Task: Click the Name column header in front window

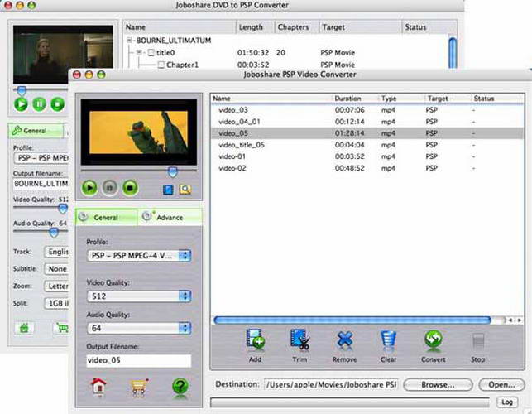Action: coord(271,99)
